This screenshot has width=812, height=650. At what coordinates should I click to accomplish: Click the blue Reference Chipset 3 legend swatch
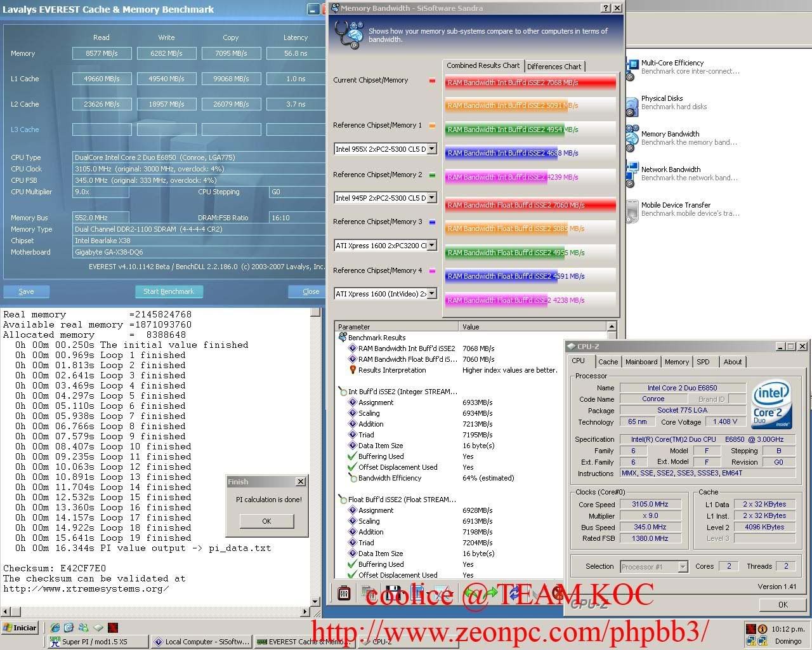[433, 222]
